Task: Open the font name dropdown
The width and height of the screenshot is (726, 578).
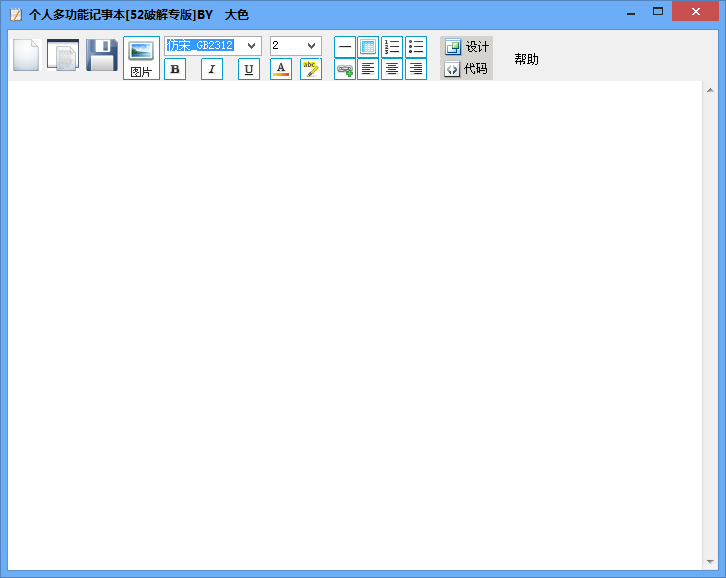Action: 252,46
